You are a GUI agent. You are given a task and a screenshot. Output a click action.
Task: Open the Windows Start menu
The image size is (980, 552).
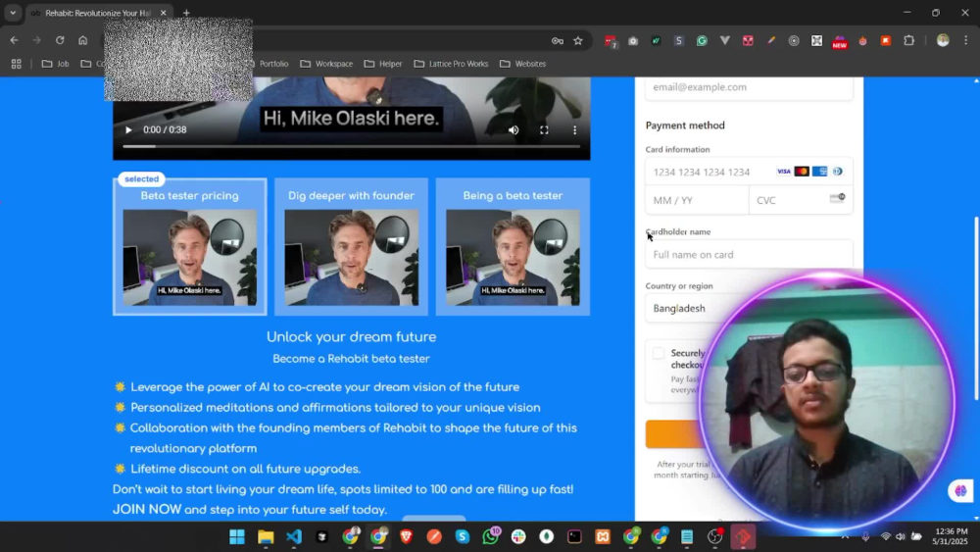tap(237, 537)
